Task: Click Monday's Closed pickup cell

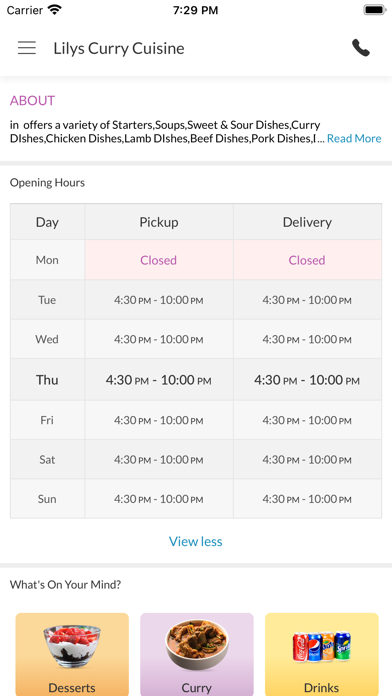Action: [159, 260]
